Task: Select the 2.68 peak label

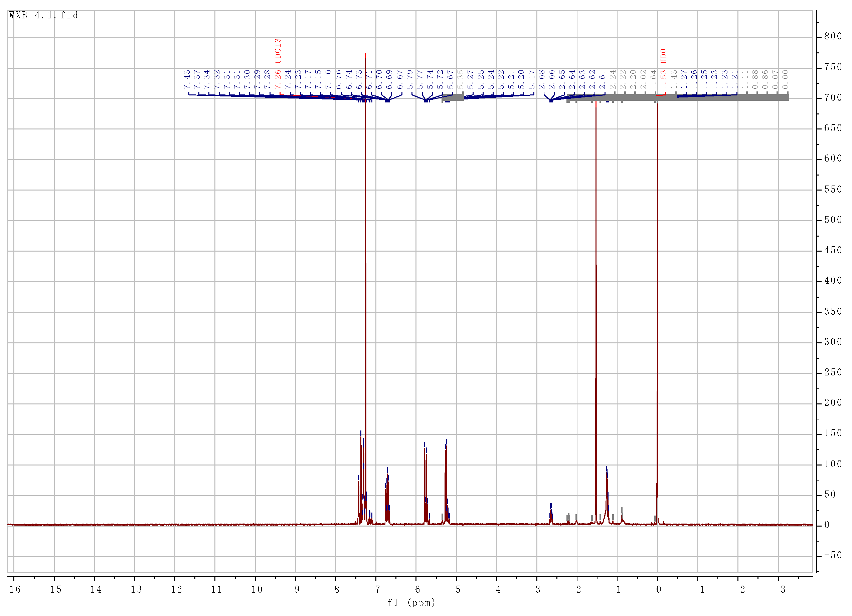Action: [x=542, y=79]
